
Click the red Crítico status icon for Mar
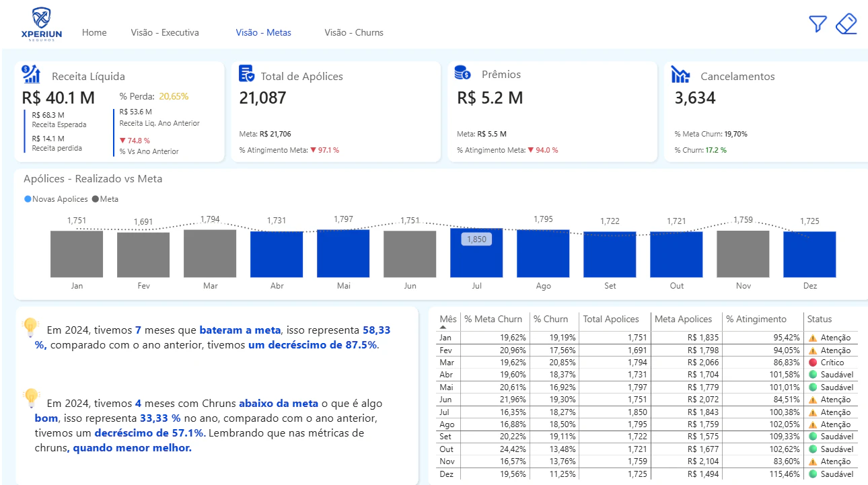[812, 363]
